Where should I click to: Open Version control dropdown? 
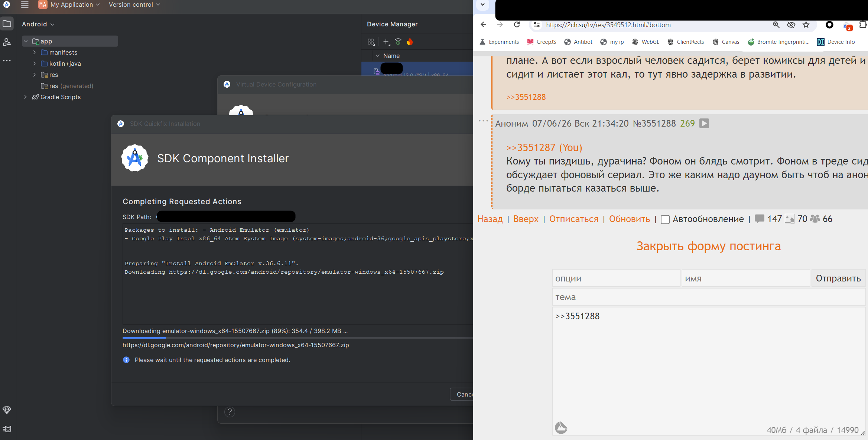134,4
